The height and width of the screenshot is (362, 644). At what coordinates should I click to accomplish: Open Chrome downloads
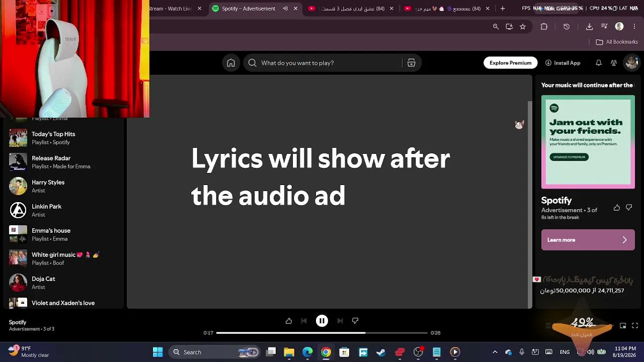(589, 27)
